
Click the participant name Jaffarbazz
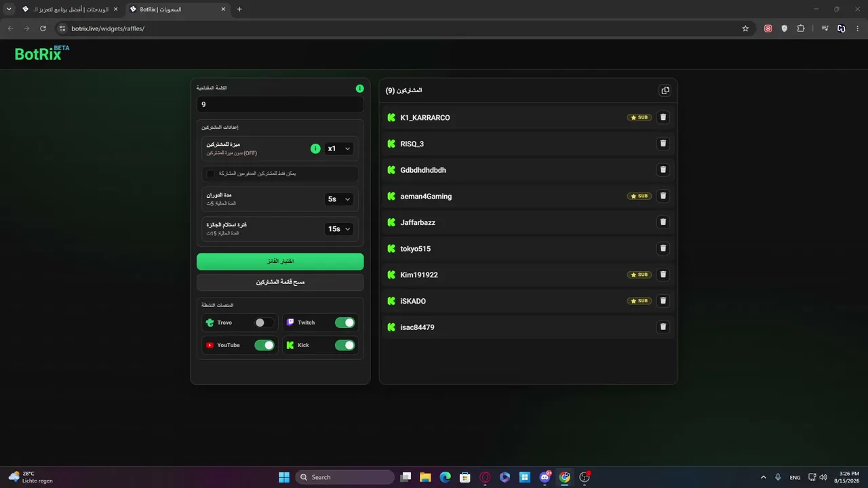[418, 222]
